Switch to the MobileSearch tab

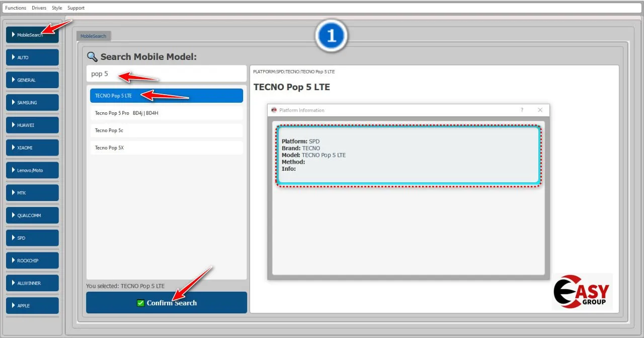click(x=94, y=36)
